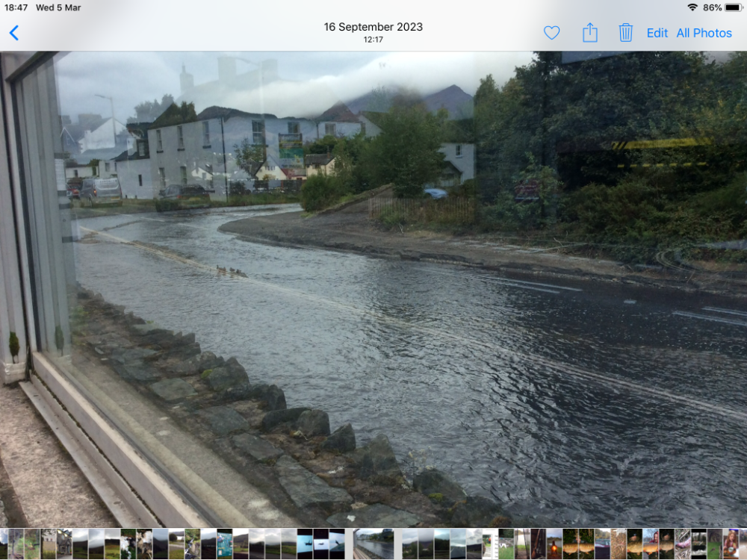Delete the photo using the trash icon

click(x=625, y=32)
